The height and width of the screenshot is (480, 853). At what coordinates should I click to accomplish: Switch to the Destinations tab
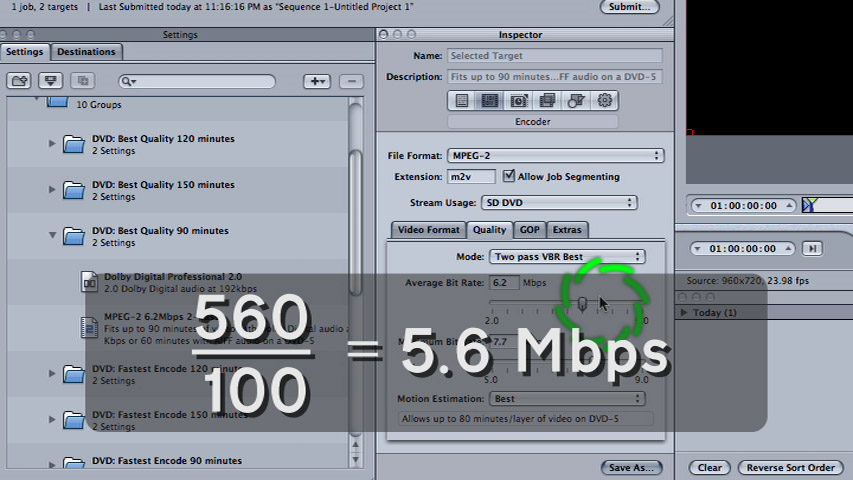(x=86, y=52)
